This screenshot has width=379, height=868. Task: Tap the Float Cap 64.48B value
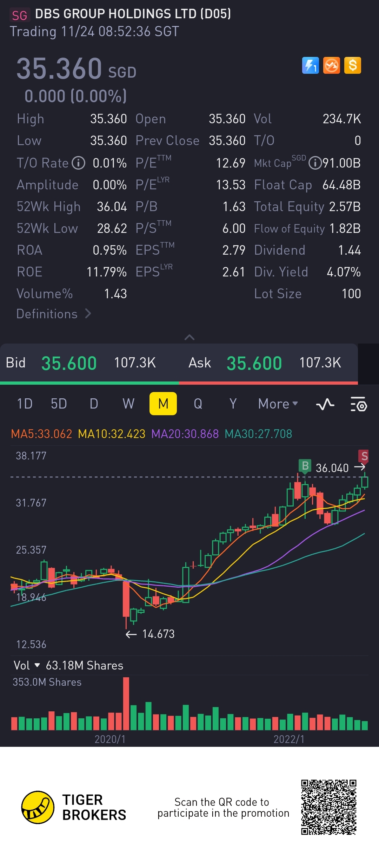pos(341,185)
